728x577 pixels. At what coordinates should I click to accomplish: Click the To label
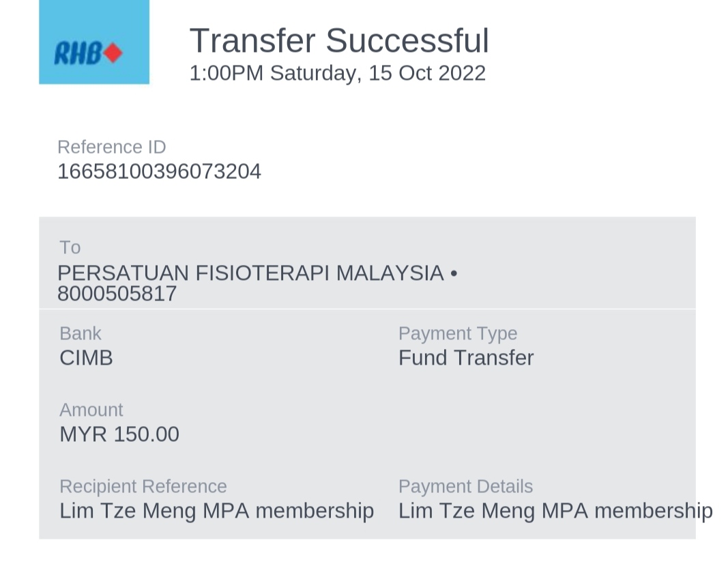pyautogui.click(x=70, y=247)
